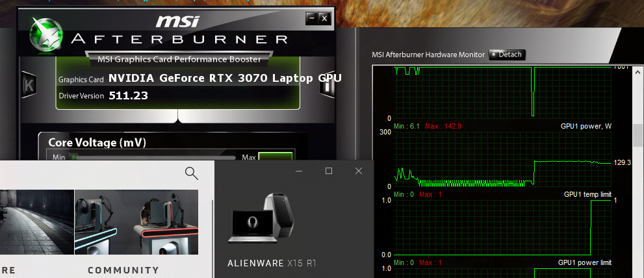Open the COMMUNITY section
This screenshot has width=644, height=278.
tap(123, 270)
